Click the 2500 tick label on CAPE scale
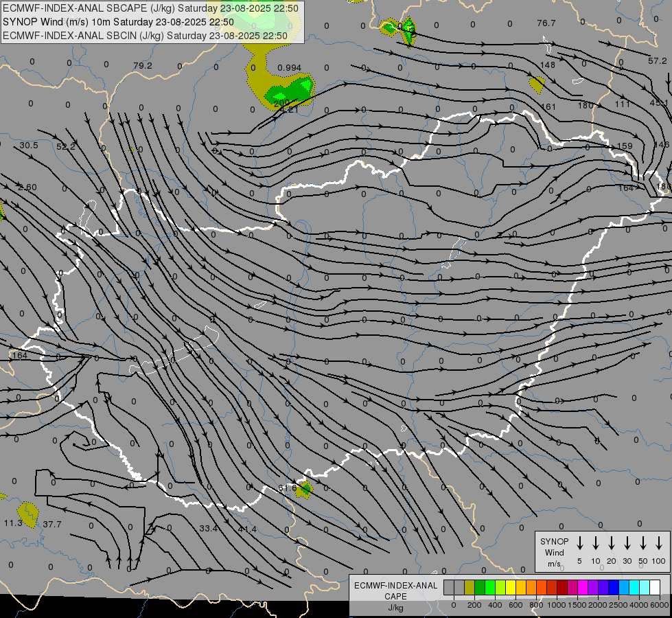672x618 pixels. click(618, 605)
